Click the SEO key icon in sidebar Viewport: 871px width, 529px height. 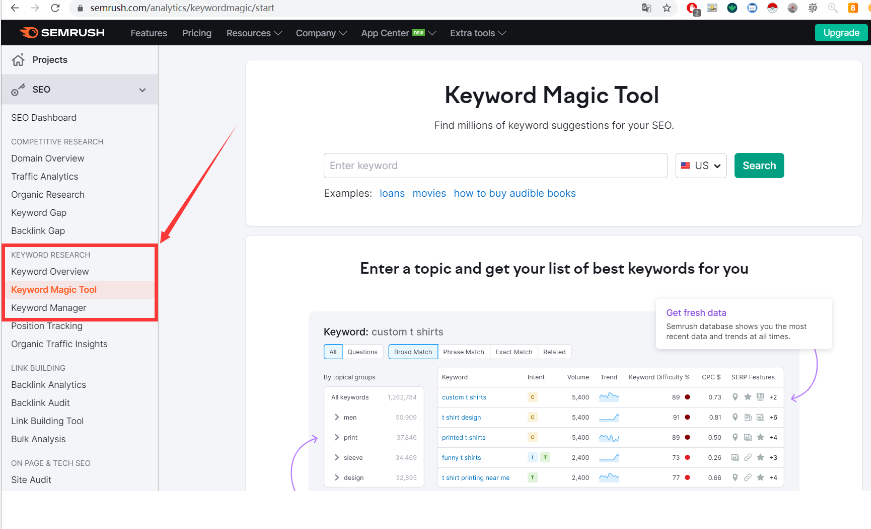18,90
